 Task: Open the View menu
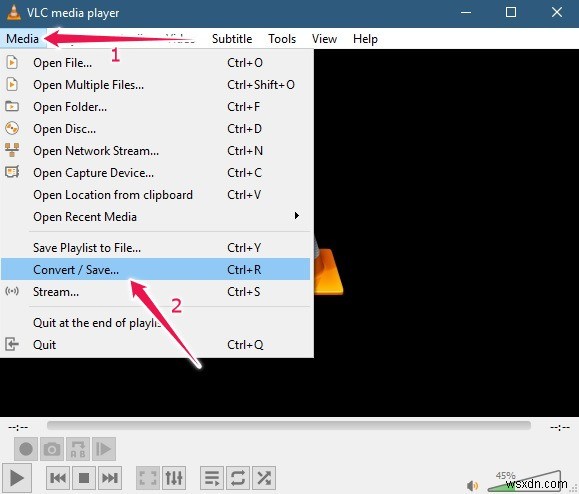(324, 39)
